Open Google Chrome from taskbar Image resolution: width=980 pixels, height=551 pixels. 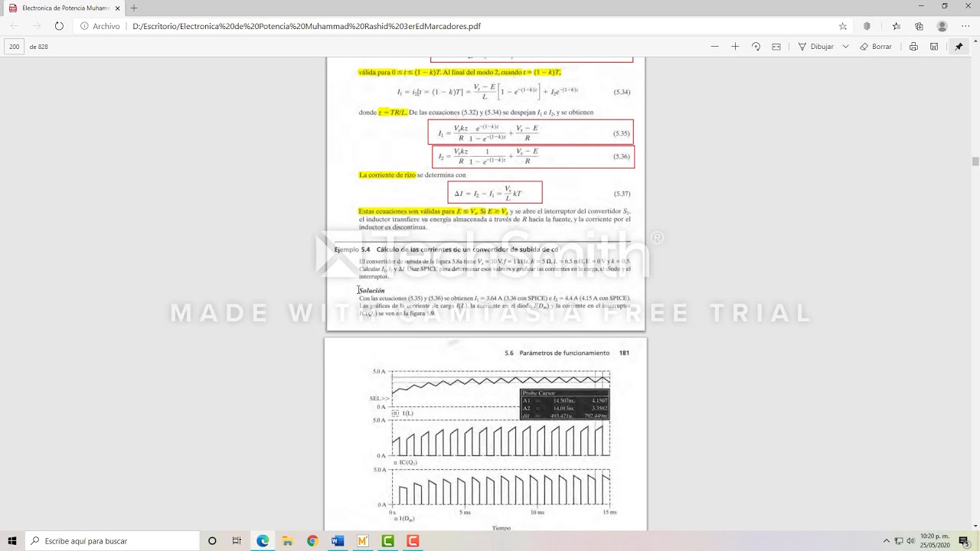pos(312,541)
